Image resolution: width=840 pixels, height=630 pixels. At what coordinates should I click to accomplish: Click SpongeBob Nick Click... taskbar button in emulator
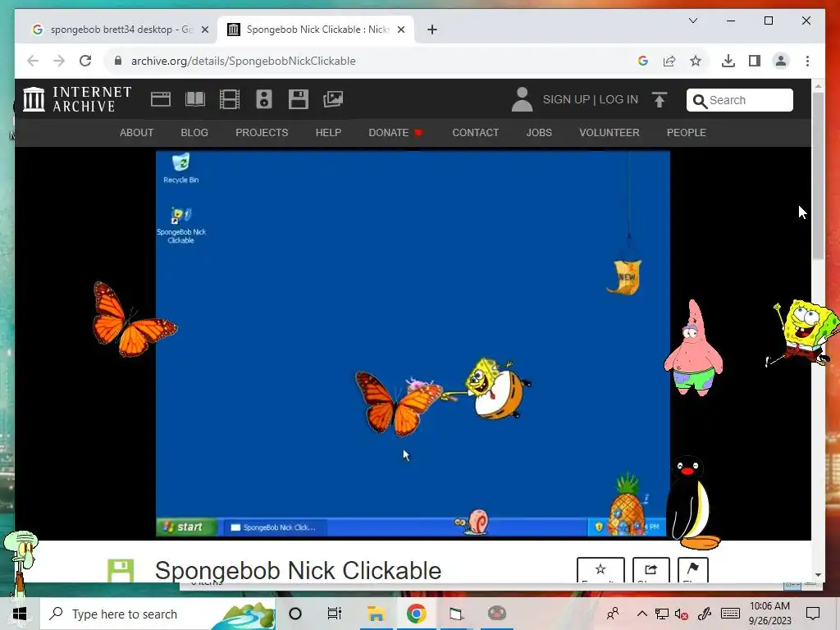pyautogui.click(x=274, y=527)
